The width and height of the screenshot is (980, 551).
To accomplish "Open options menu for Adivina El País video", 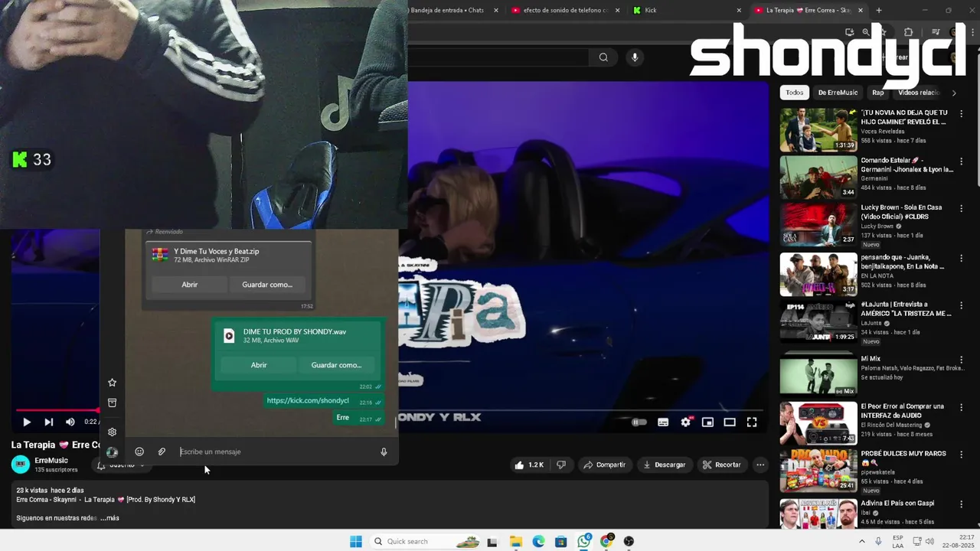I will (x=962, y=504).
